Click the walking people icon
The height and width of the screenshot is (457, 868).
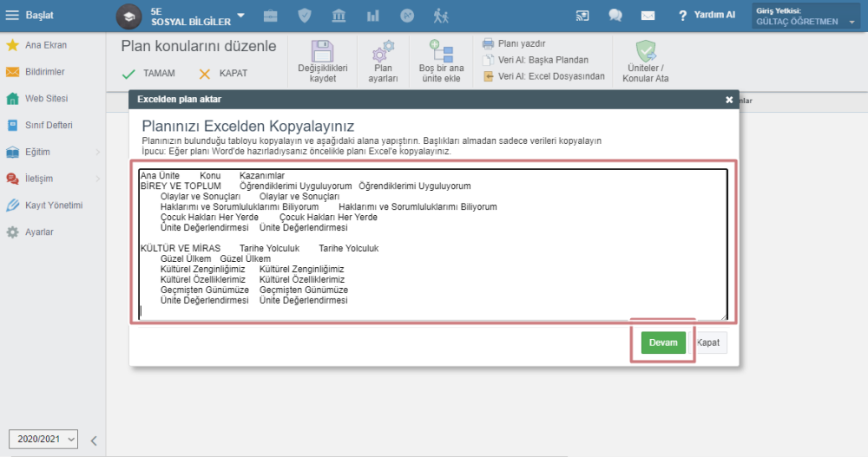pyautogui.click(x=441, y=16)
